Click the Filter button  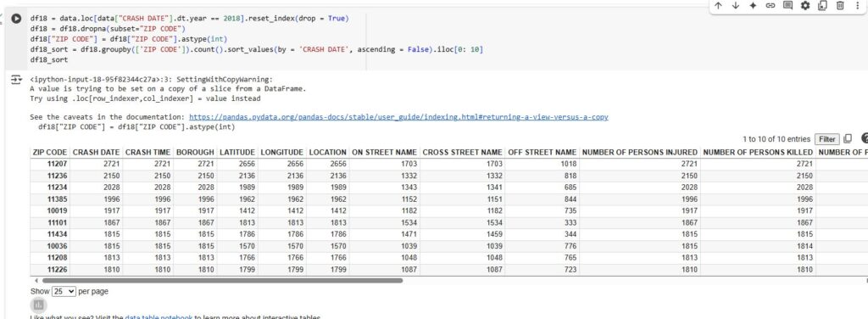(827, 139)
